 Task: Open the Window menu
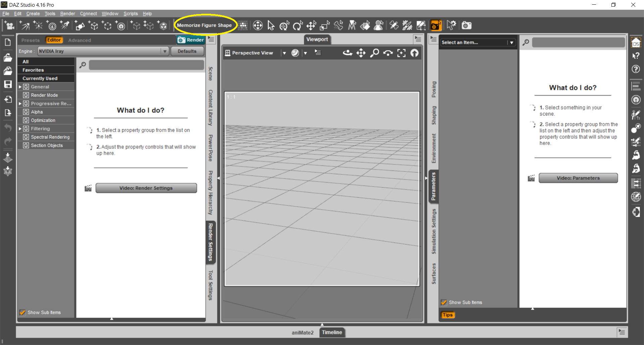[110, 14]
